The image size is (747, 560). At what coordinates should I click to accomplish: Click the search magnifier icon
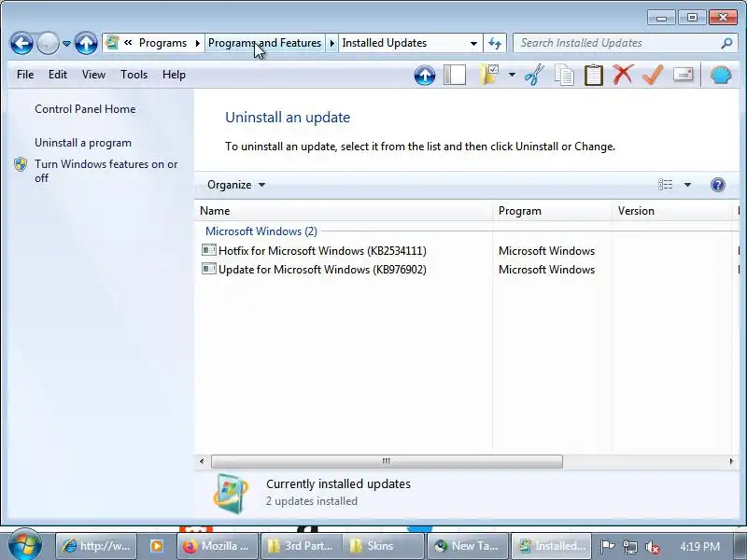[x=726, y=43]
